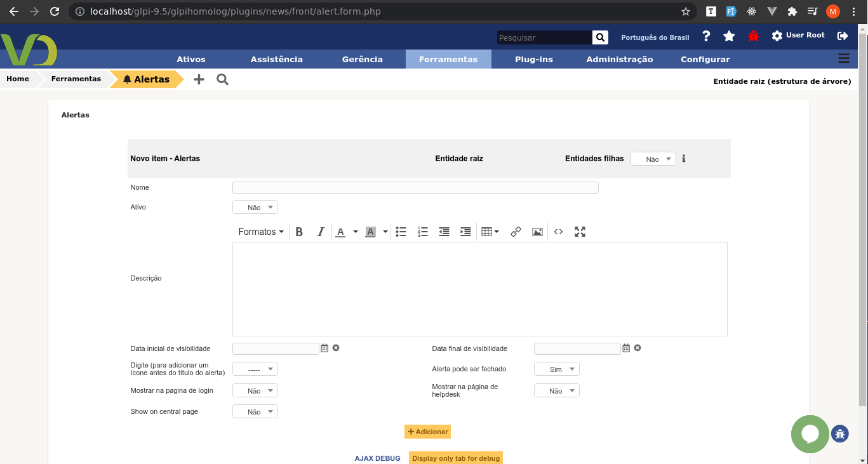Open the source code view of the editor
Image resolution: width=868 pixels, height=464 pixels.
558,232
